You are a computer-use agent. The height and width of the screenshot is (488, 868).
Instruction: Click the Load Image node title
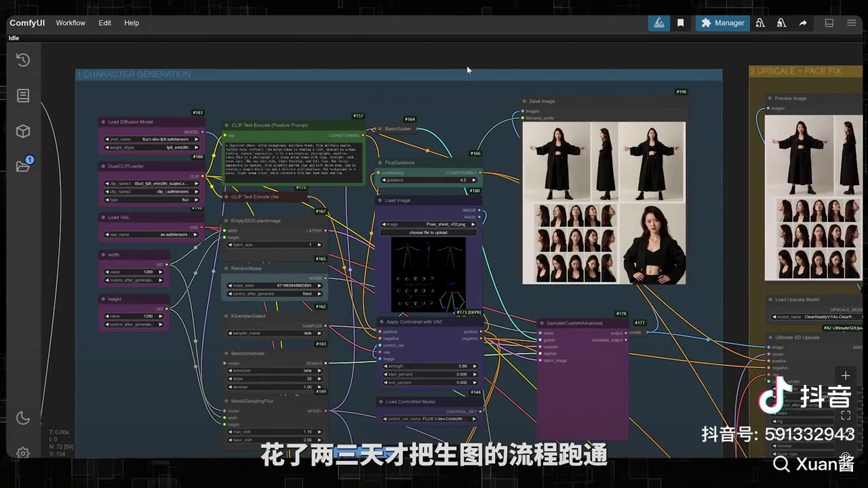pos(399,201)
